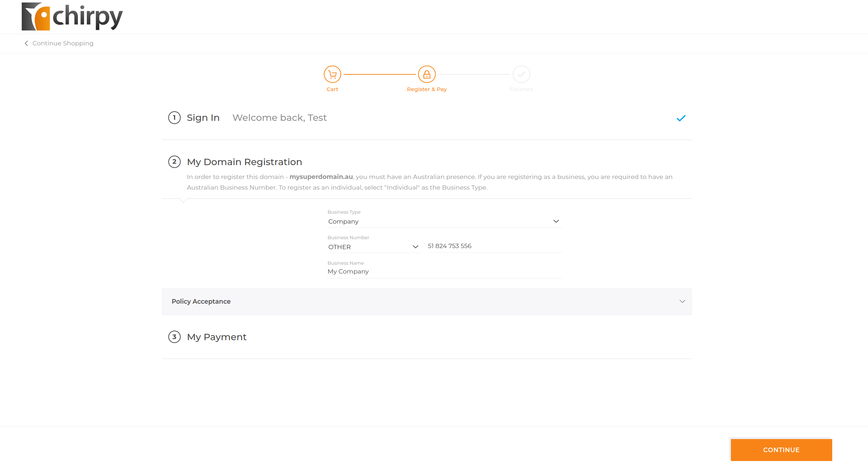The width and height of the screenshot is (868, 472).
Task: Click the Chirpy logo
Action: click(72, 17)
